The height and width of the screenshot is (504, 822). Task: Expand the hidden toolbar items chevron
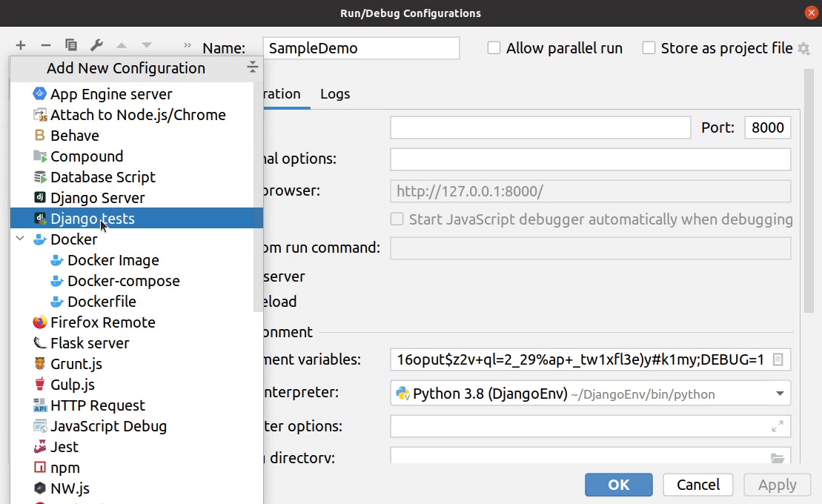pyautogui.click(x=187, y=45)
